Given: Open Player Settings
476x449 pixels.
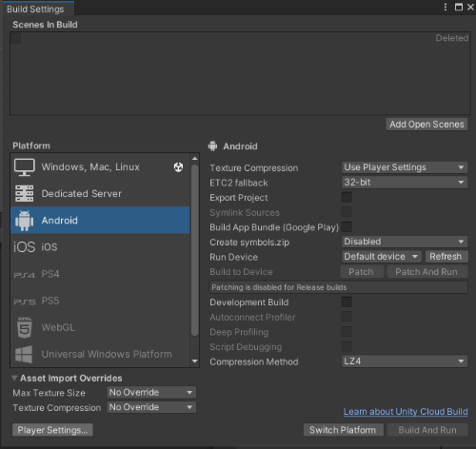Looking at the screenshot, I should pyautogui.click(x=52, y=430).
